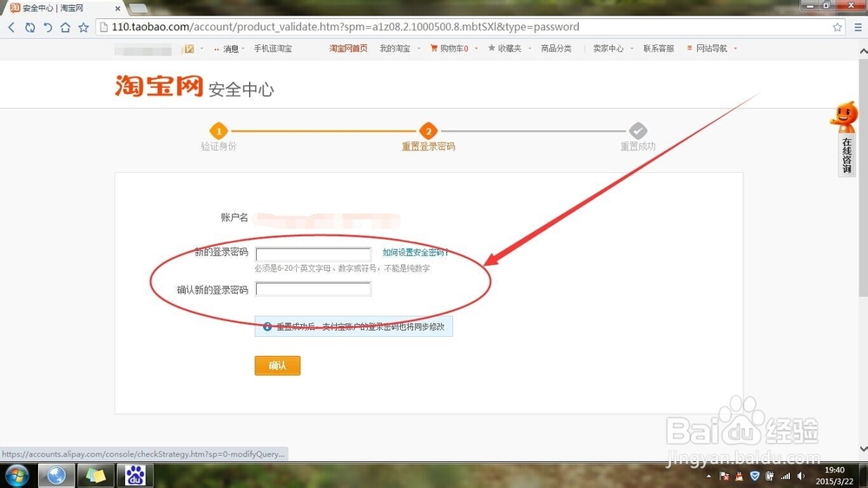Expand the 我的淘宝 menu
Image resolution: width=868 pixels, height=488 pixels.
399,49
